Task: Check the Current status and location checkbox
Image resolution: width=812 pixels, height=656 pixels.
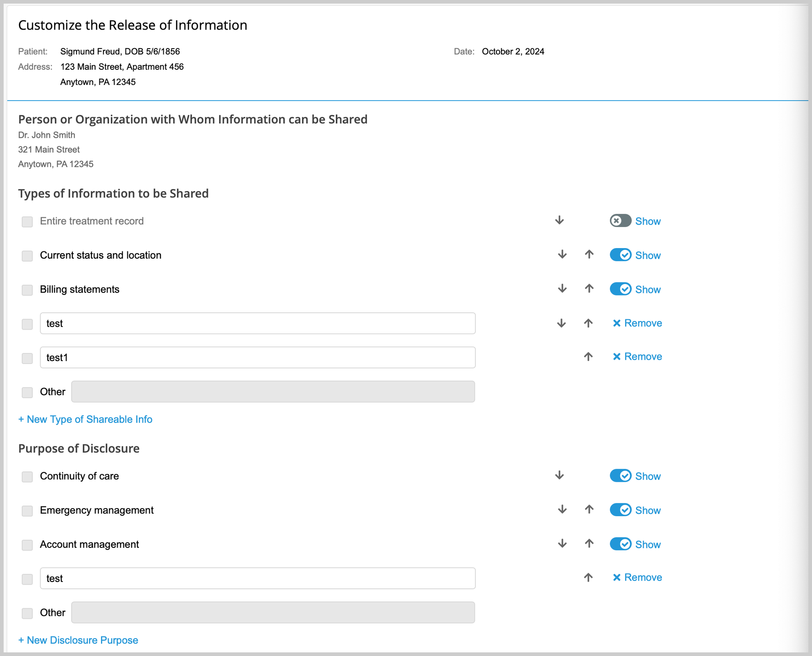Action: pyautogui.click(x=27, y=256)
